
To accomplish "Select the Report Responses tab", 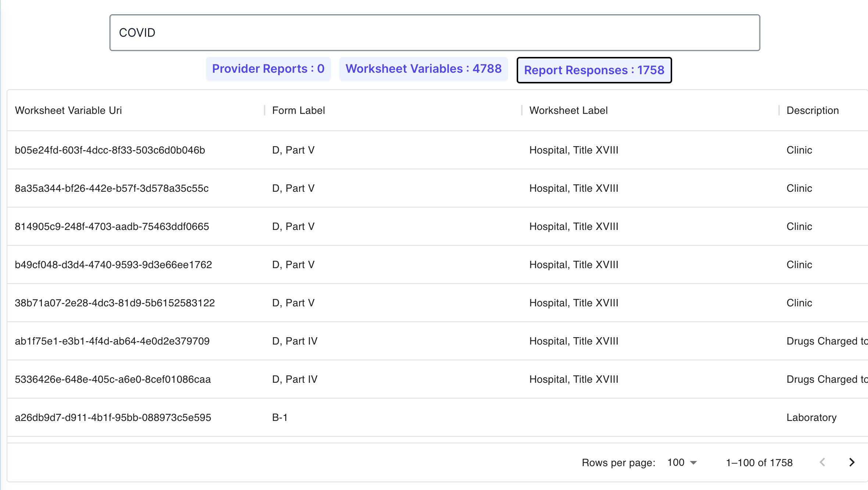I will point(594,70).
